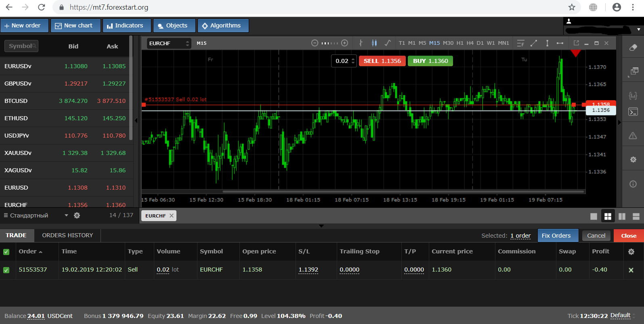
Task: Click the red Close orders button
Action: click(x=629, y=236)
